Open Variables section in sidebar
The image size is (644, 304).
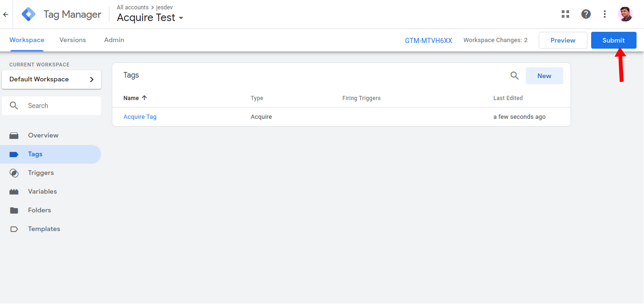pyautogui.click(x=42, y=192)
